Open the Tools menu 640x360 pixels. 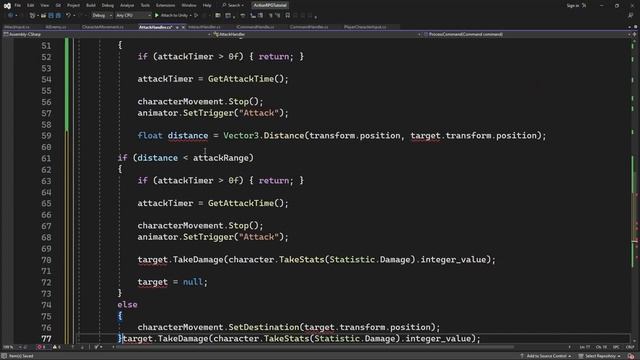145,5
